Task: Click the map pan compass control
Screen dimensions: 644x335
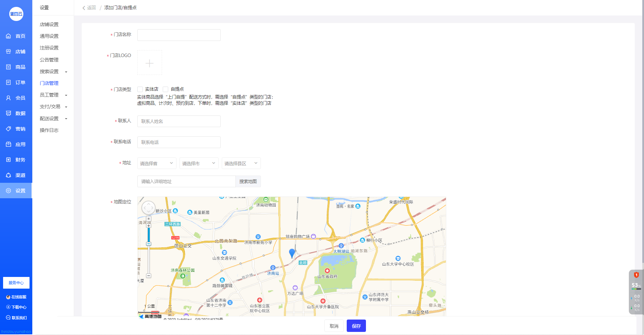Action: tap(149, 208)
